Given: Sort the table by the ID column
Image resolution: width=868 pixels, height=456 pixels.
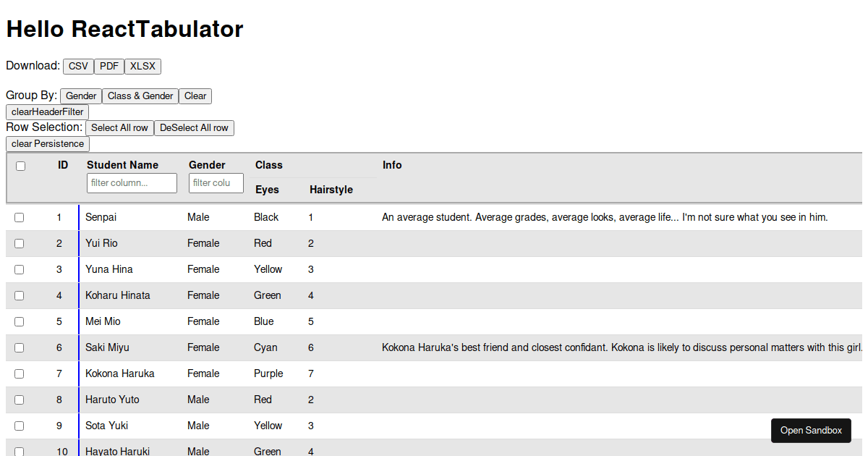Looking at the screenshot, I should click(63, 164).
